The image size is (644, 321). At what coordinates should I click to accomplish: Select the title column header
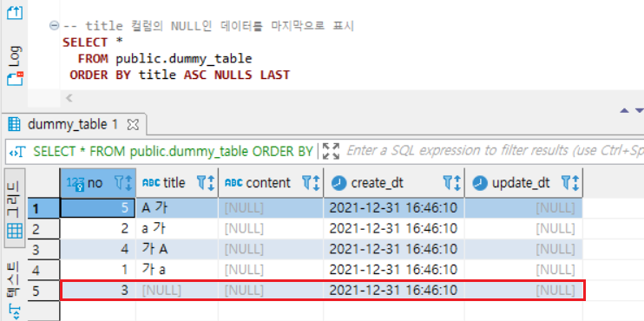click(x=177, y=183)
